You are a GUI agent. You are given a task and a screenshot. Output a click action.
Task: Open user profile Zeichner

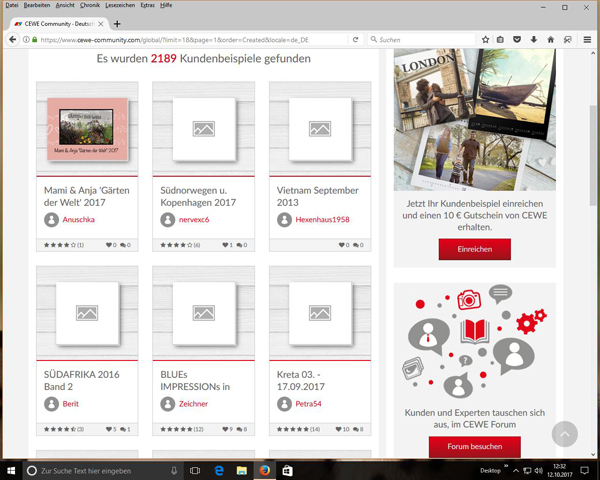(x=193, y=404)
